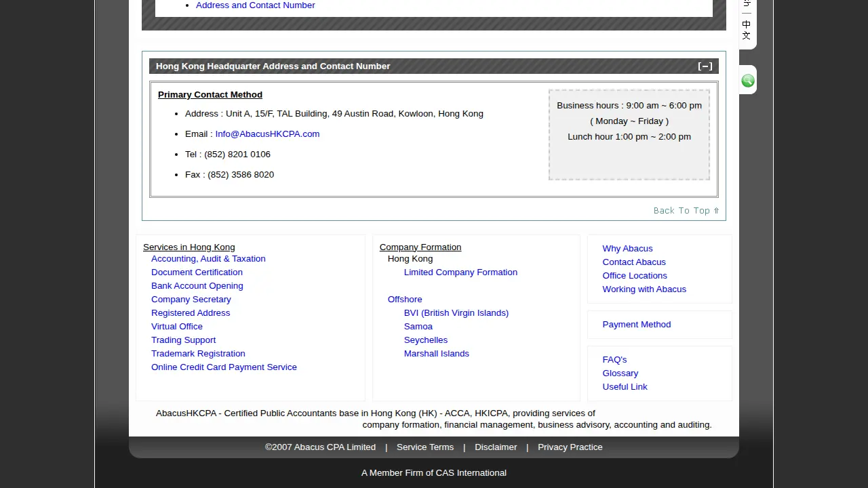Click Company Formation heading

(420, 247)
